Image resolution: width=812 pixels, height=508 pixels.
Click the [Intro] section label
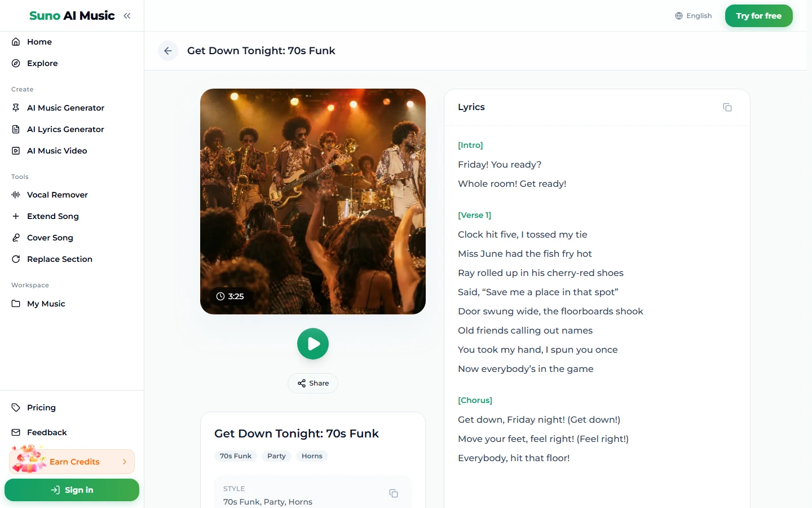click(470, 145)
